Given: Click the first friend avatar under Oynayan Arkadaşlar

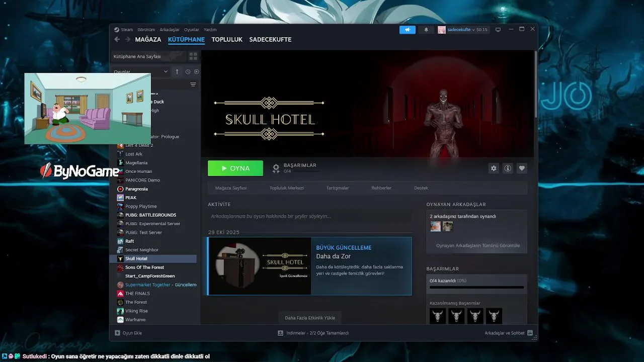Looking at the screenshot, I should [x=436, y=226].
